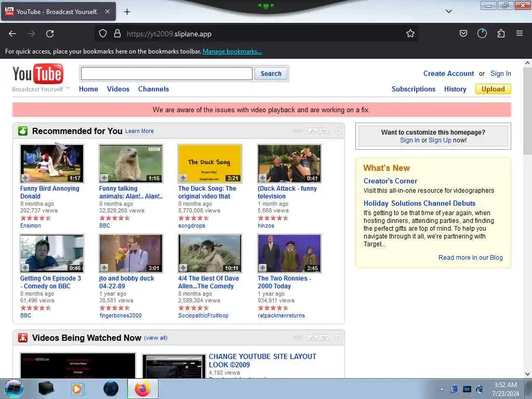Click the taskbar clock and date
Screen dimensions: 532x399
(x=506, y=389)
